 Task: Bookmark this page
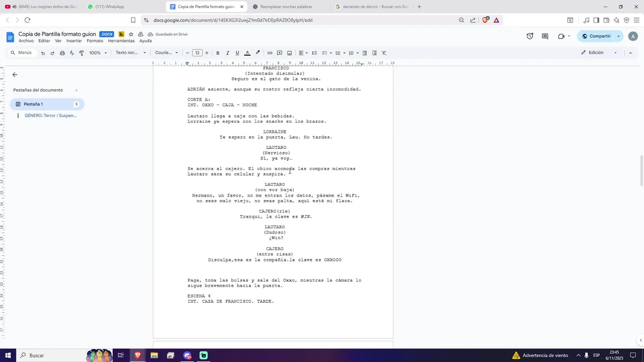click(x=133, y=20)
